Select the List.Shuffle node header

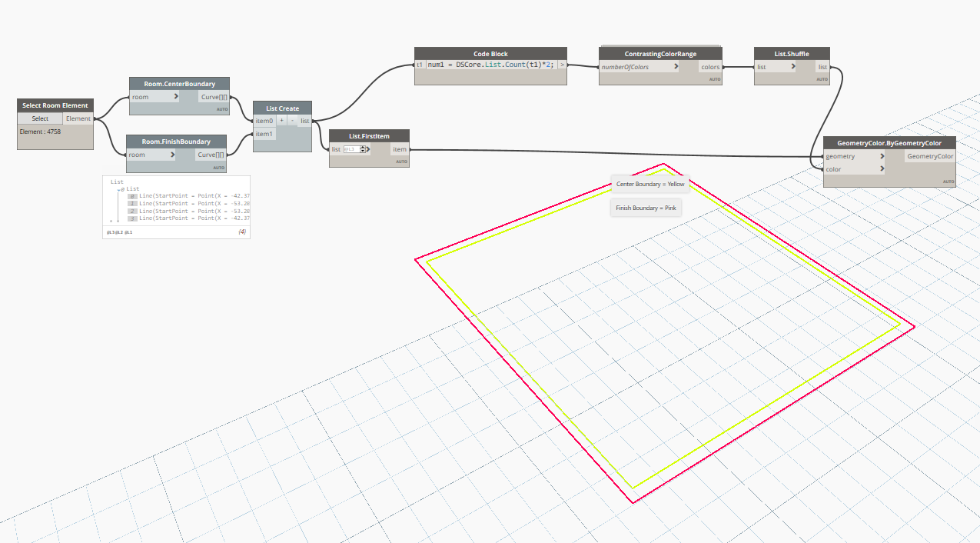coord(792,54)
